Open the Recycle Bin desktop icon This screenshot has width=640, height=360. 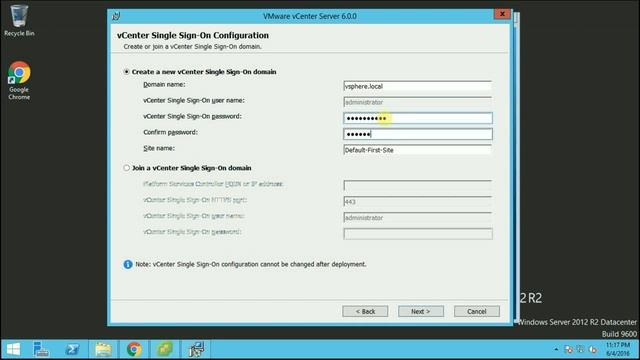click(19, 20)
